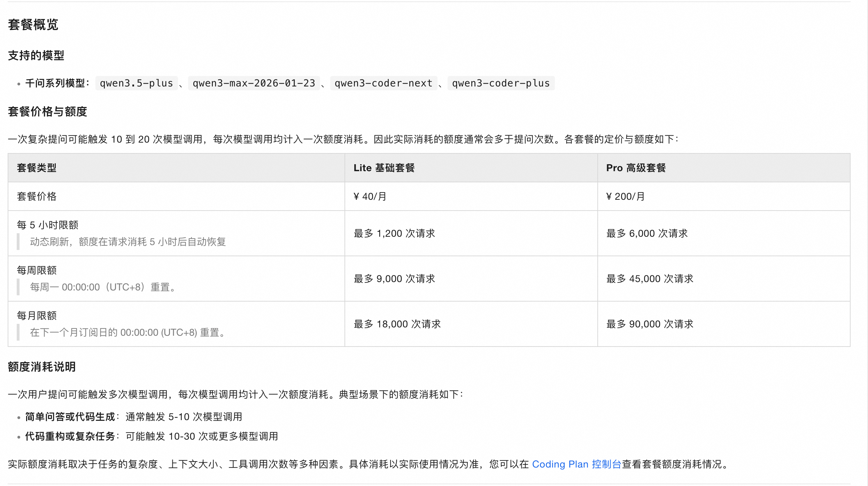
Task: Click the 最多 90,000 次请求 cell
Action: pyautogui.click(x=650, y=324)
